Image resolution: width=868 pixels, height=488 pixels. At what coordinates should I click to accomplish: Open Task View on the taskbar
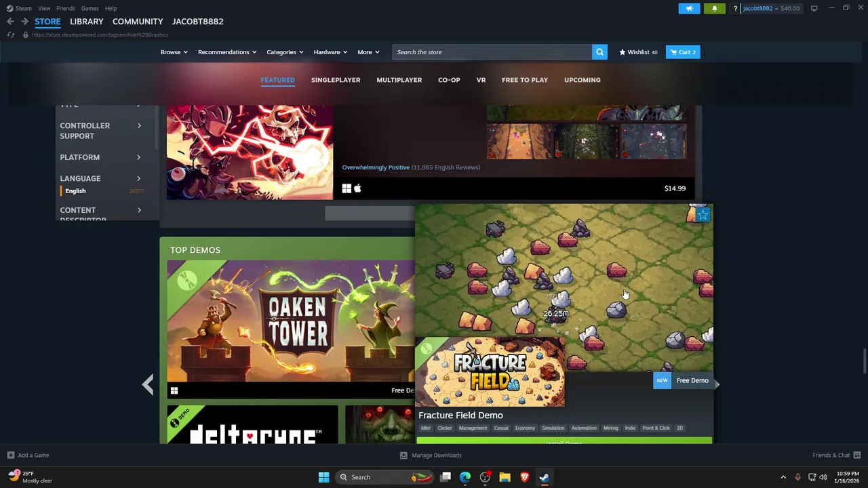coord(446,477)
